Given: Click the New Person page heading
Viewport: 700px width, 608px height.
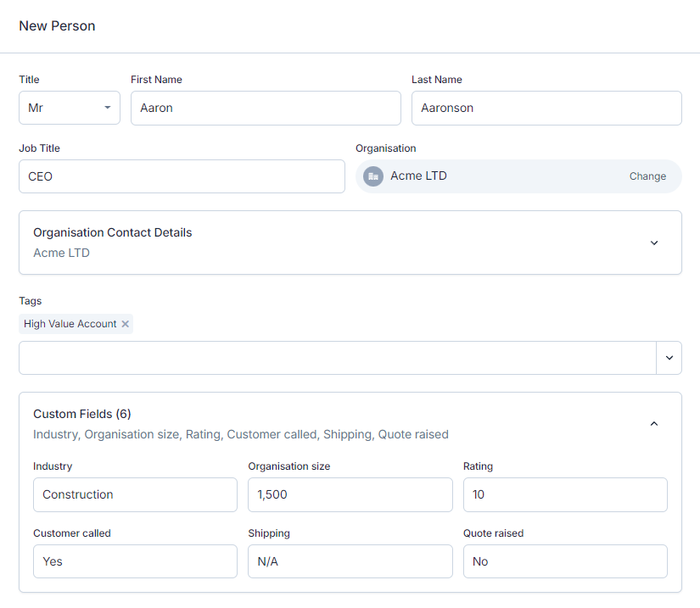Looking at the screenshot, I should (57, 26).
